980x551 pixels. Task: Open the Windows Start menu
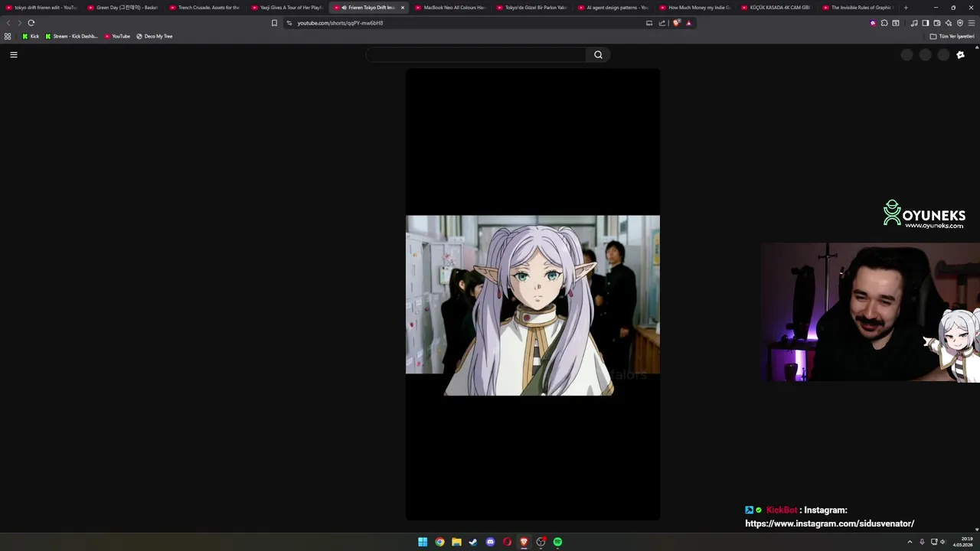[x=423, y=542]
